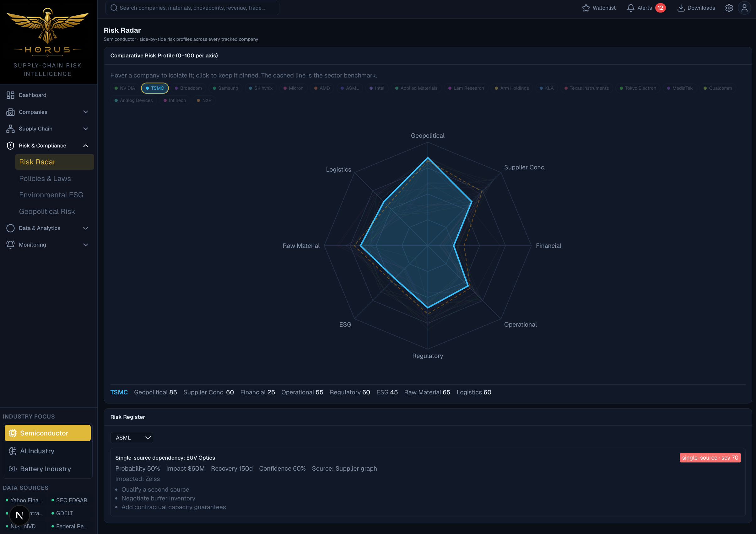This screenshot has width=756, height=534.
Task: Click the GDELT data source
Action: point(62,513)
